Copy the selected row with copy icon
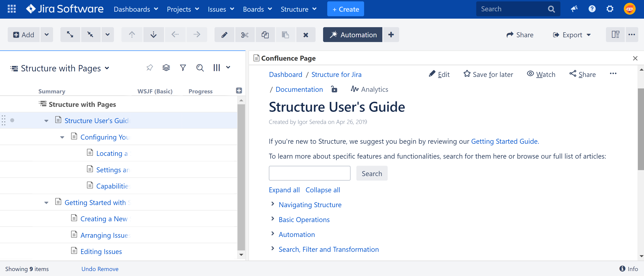The height and width of the screenshot is (276, 644). (265, 34)
